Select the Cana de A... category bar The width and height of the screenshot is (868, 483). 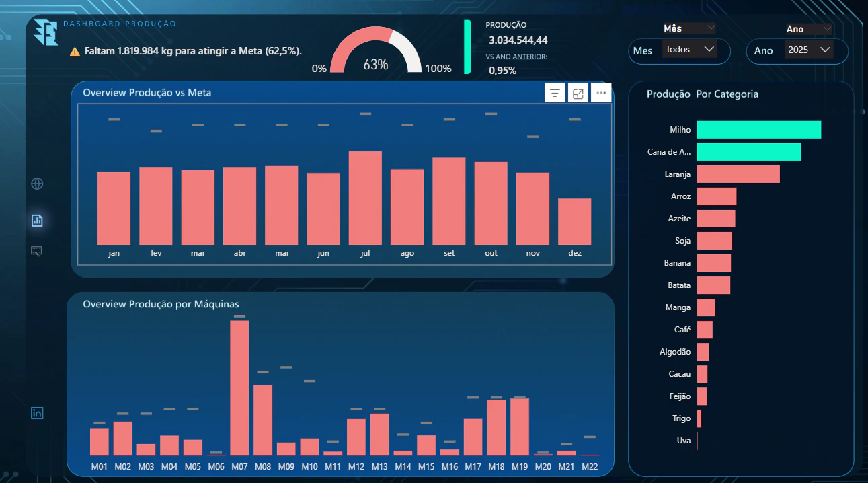click(749, 152)
